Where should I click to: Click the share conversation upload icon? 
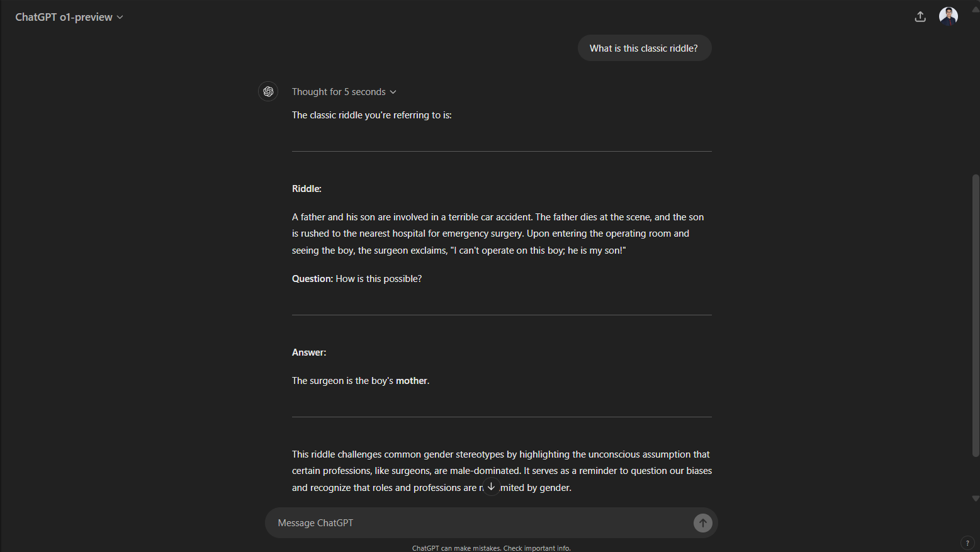[920, 17]
